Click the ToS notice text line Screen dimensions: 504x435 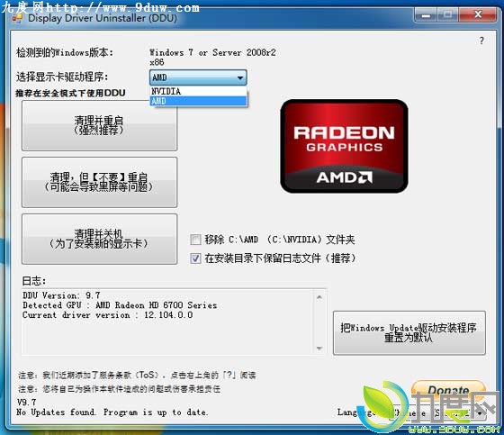[x=137, y=375]
